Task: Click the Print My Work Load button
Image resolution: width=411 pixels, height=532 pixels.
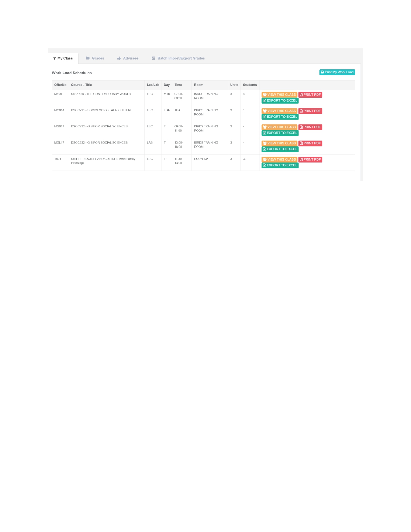Action: 337,72
